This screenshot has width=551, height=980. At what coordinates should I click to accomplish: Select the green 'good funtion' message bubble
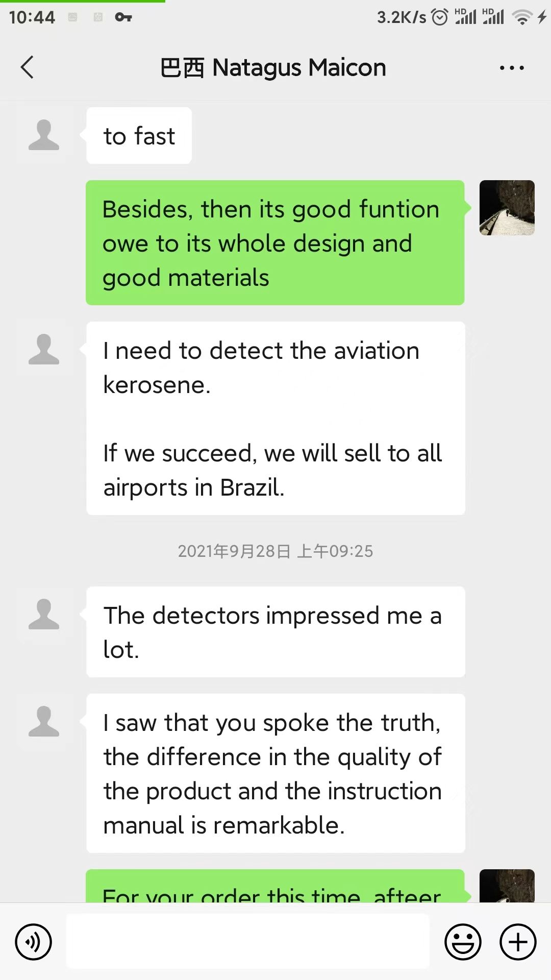275,243
